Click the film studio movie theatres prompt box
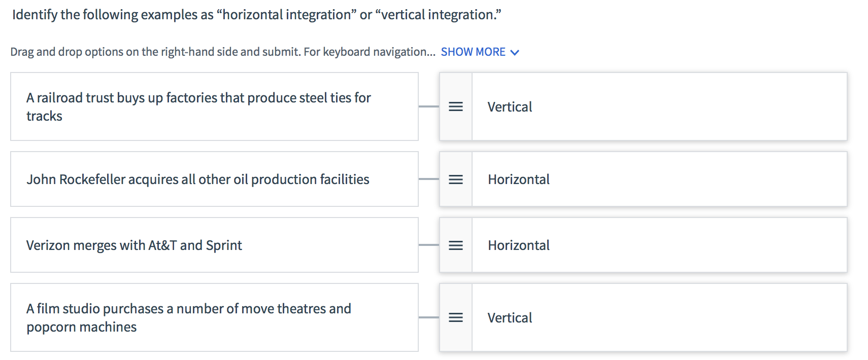The height and width of the screenshot is (360, 868). (x=214, y=317)
